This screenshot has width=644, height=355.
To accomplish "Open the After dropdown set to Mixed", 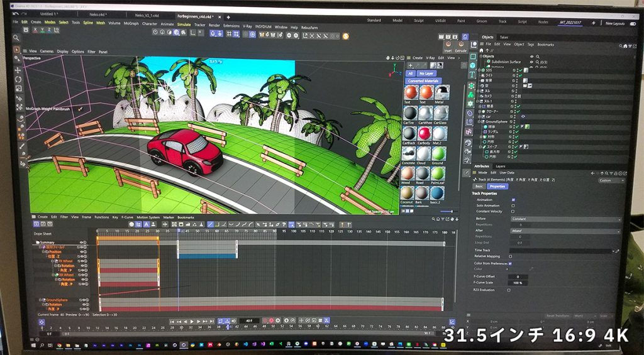I will click(x=565, y=231).
